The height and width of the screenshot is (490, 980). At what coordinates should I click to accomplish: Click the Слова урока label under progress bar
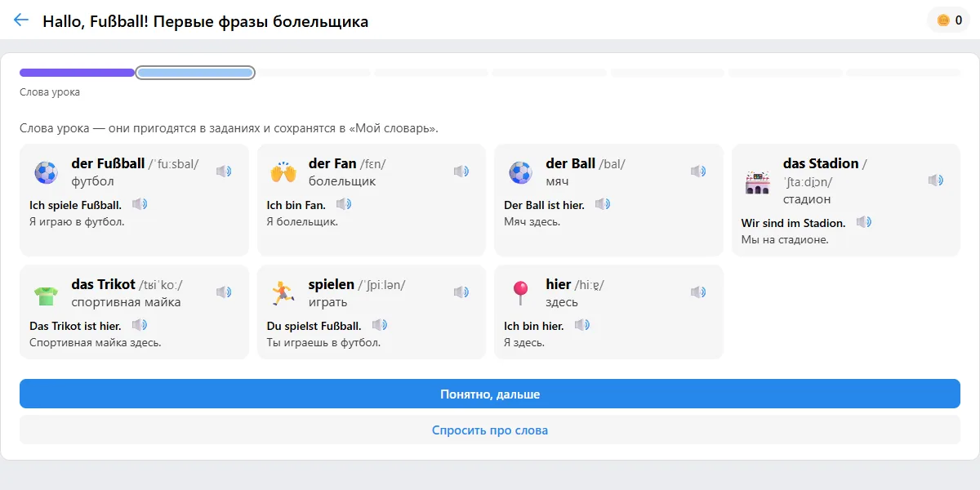pyautogui.click(x=50, y=92)
